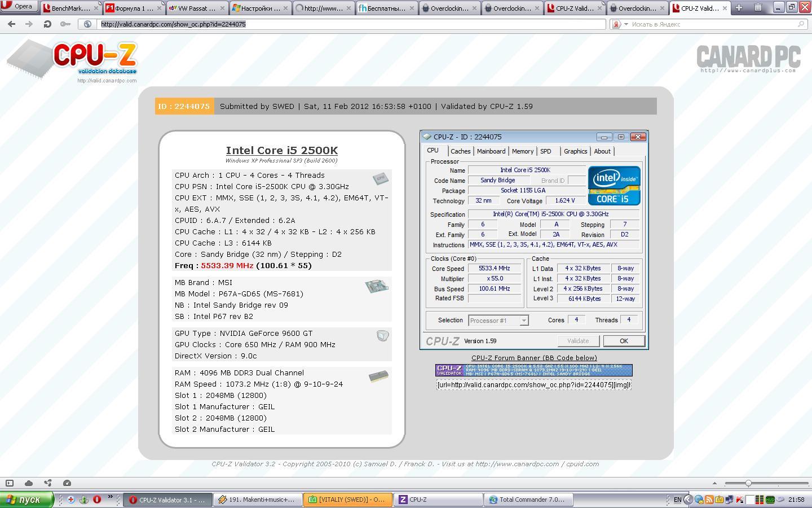Click the magnifier icon in the search box
This screenshot has width=812, height=508.
tap(801, 24)
